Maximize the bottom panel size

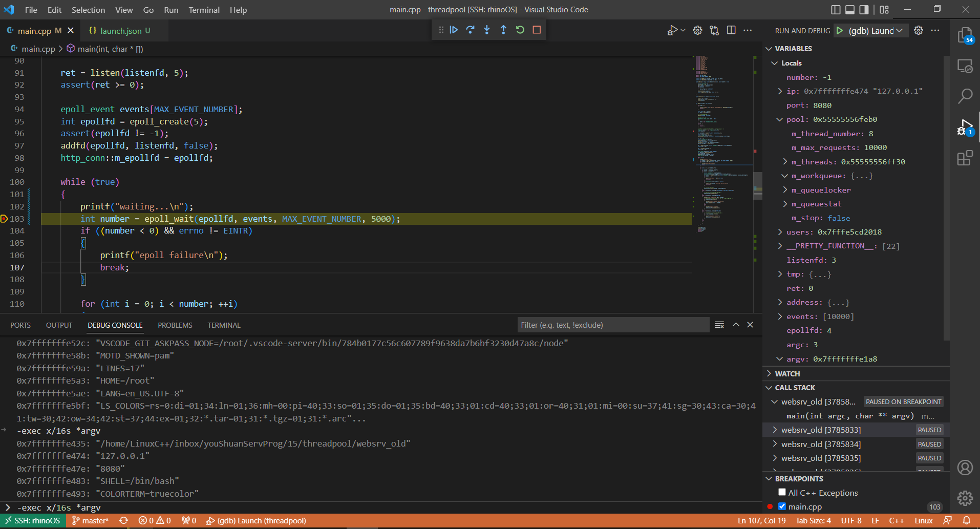[736, 325]
